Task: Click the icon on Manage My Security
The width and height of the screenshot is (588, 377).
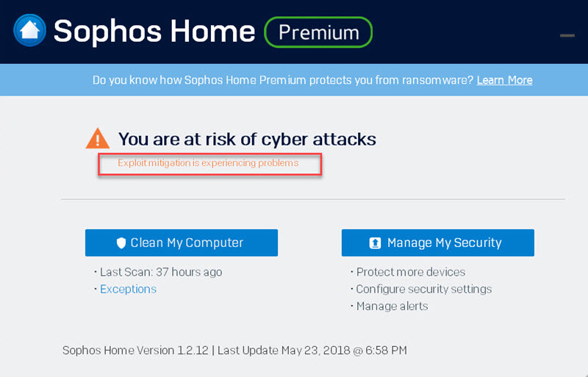Action: (375, 243)
